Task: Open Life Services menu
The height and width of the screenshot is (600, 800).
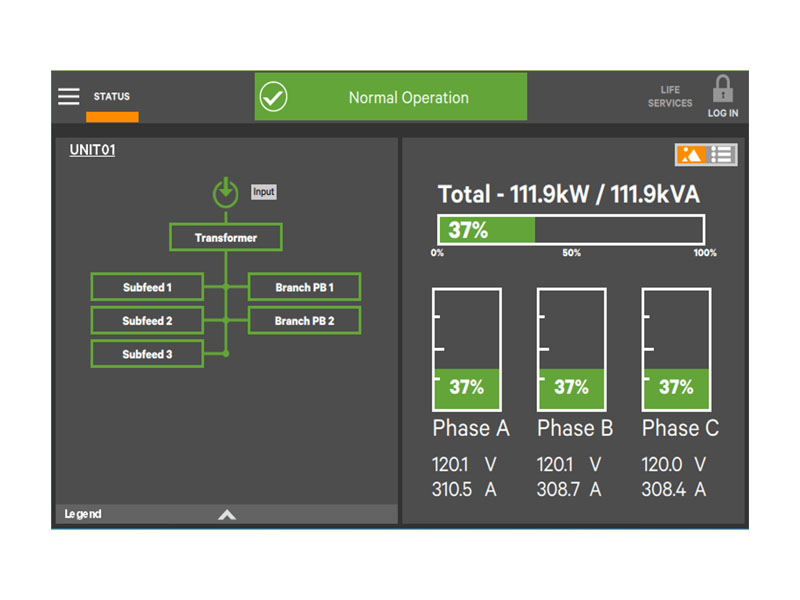Action: pos(669,97)
